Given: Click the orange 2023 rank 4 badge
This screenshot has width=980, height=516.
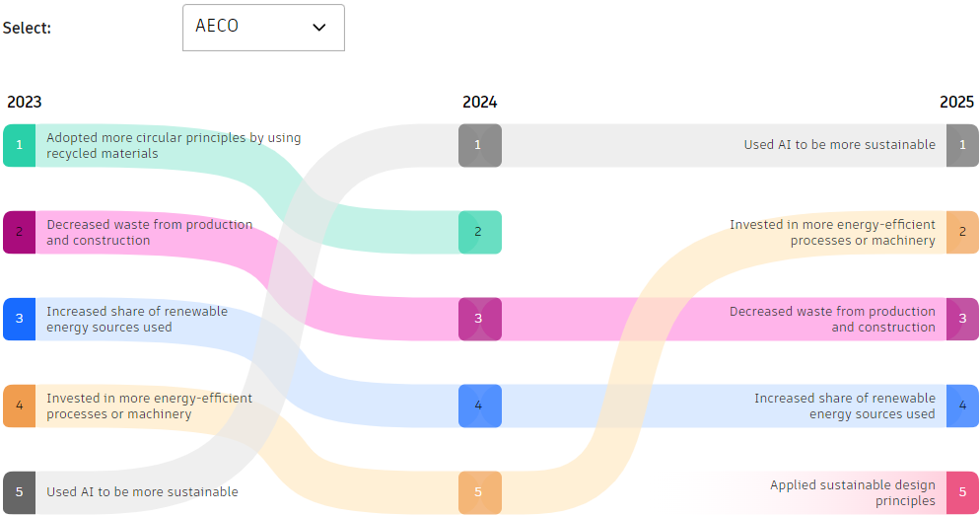Looking at the screenshot, I should coord(19,405).
